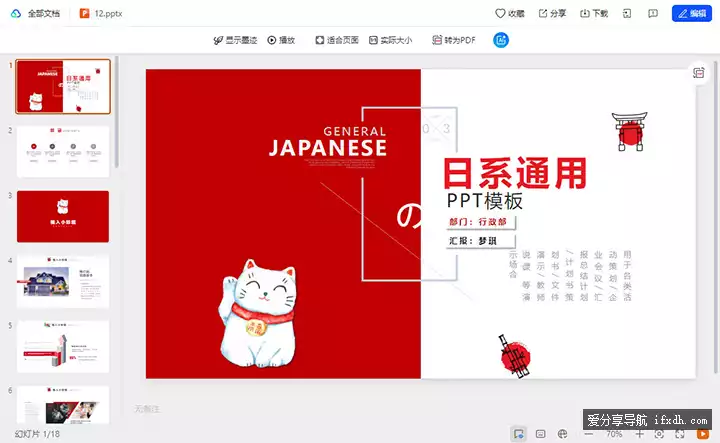Click the 分享 share button

click(x=552, y=13)
